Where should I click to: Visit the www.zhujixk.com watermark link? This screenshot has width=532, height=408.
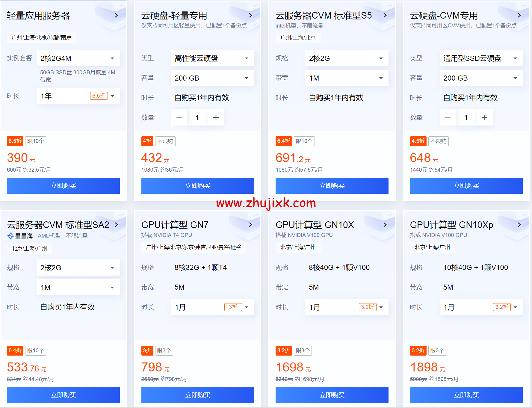[266, 204]
